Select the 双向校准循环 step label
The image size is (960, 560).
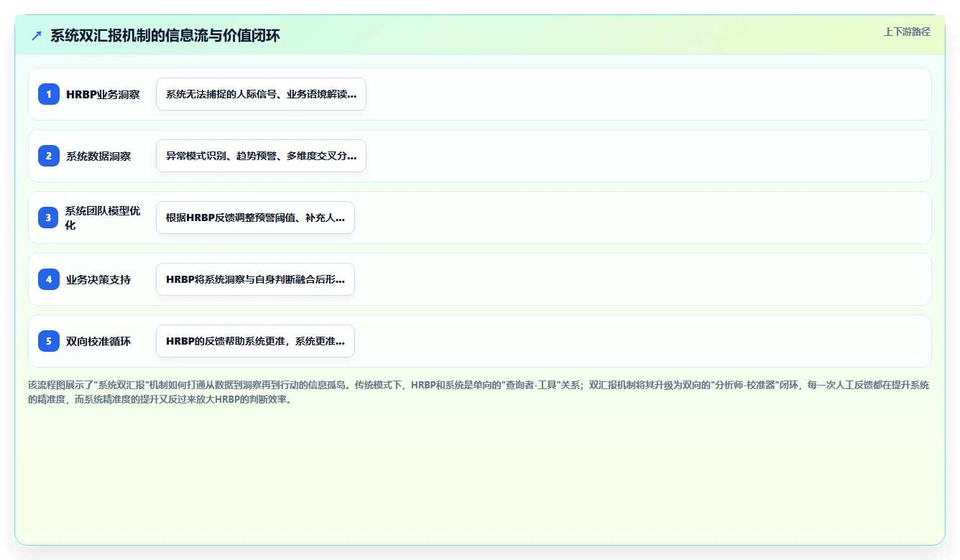(x=98, y=341)
